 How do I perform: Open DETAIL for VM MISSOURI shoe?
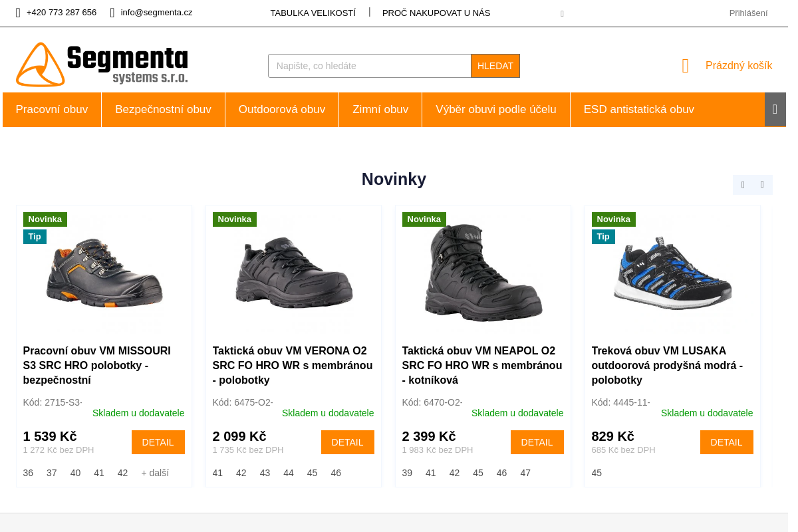(158, 442)
